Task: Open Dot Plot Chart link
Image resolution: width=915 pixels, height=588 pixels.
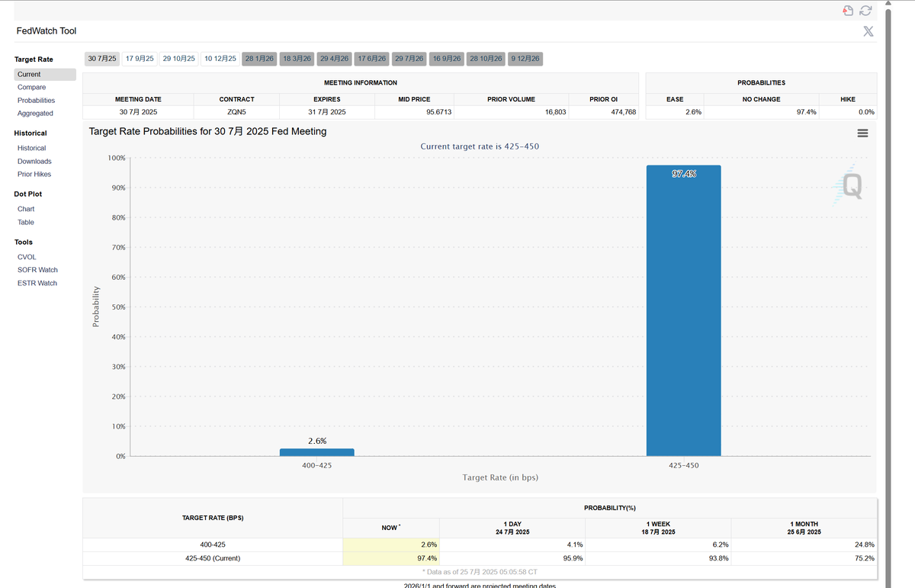Action: click(26, 209)
